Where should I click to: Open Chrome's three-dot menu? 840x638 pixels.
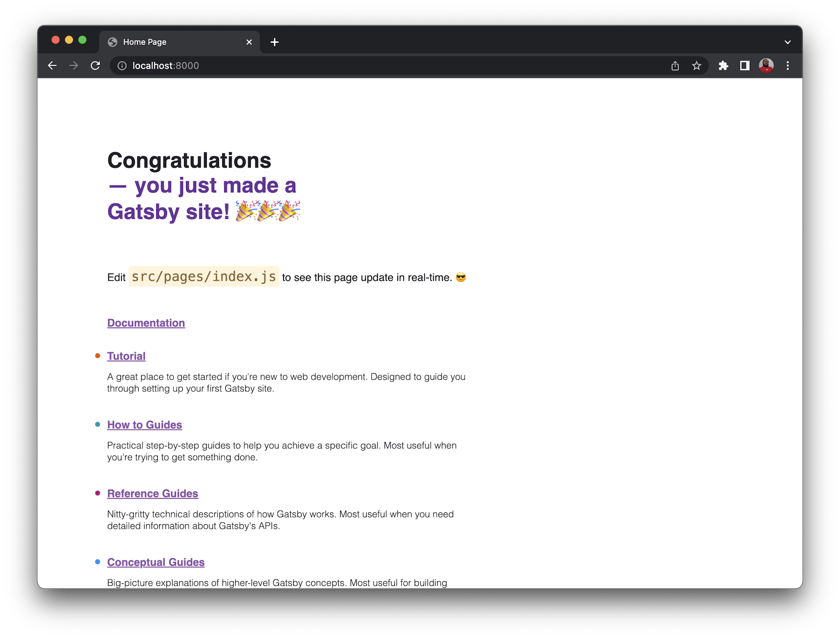point(787,66)
